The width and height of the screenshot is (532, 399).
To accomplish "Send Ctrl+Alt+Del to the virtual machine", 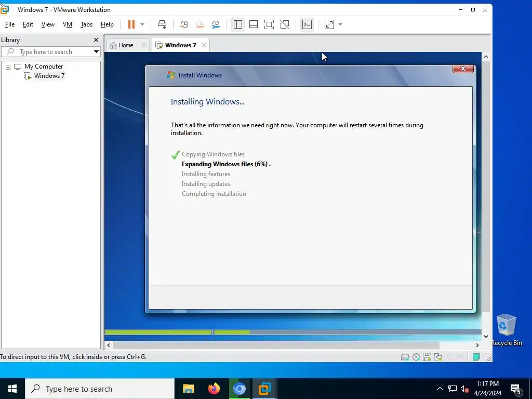I will tap(162, 24).
